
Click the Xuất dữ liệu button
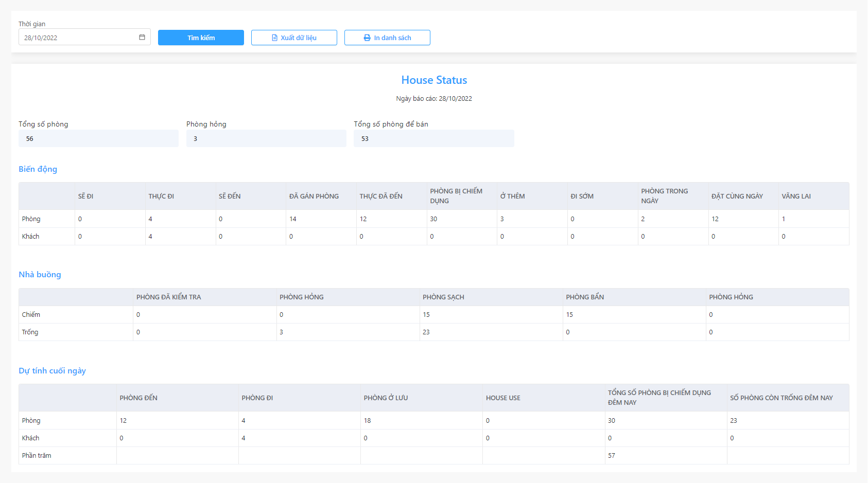(294, 38)
